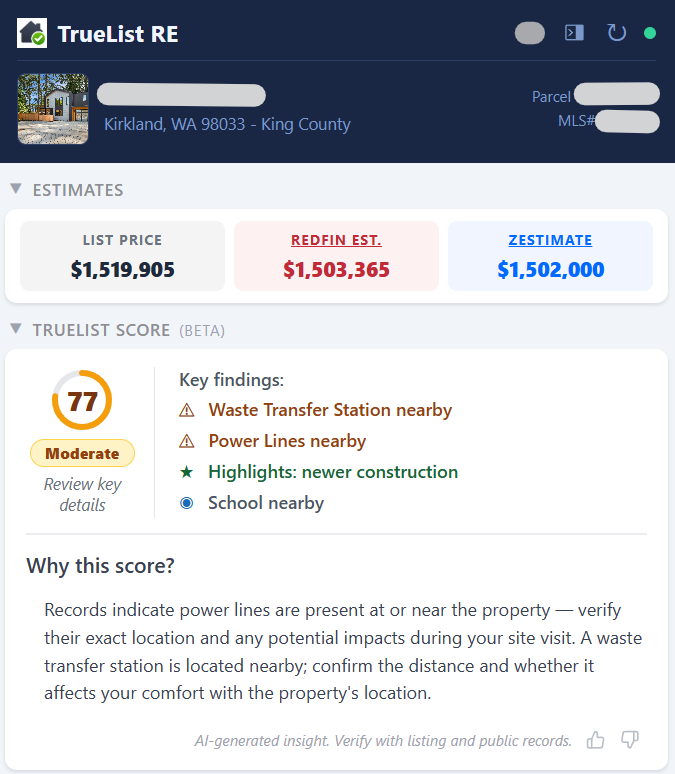Give thumbs up on AI insight
Viewport: 675px width, 774px height.
coord(596,740)
